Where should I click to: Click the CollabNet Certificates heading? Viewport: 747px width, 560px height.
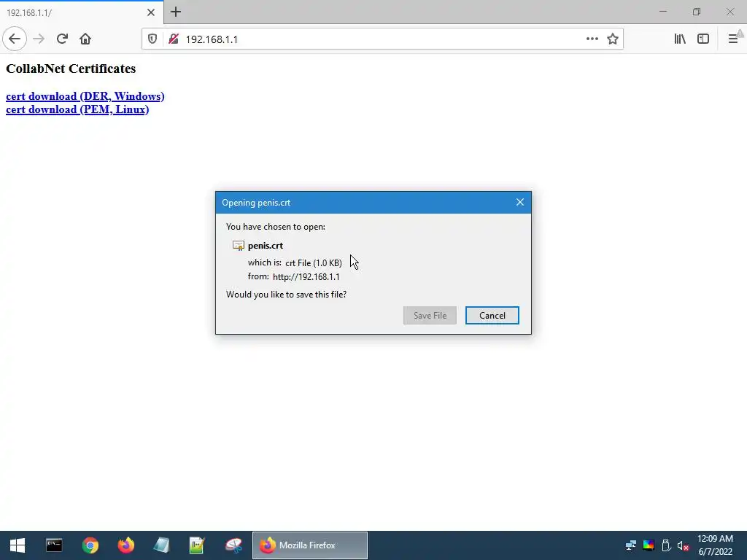(x=71, y=69)
